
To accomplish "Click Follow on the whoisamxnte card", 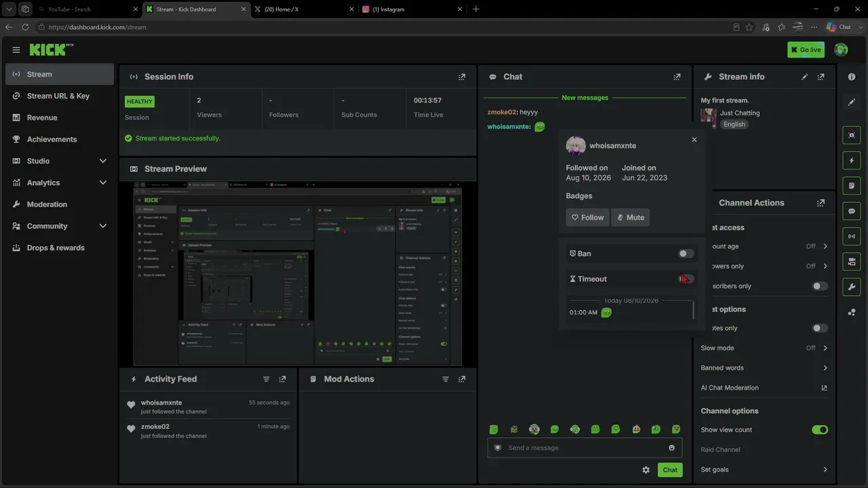I will pyautogui.click(x=587, y=218).
